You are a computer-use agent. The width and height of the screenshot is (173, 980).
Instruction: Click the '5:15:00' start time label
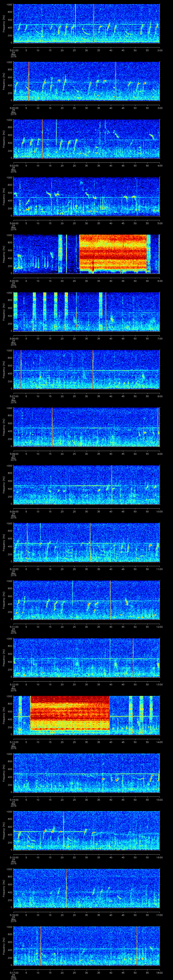(x=14, y=858)
